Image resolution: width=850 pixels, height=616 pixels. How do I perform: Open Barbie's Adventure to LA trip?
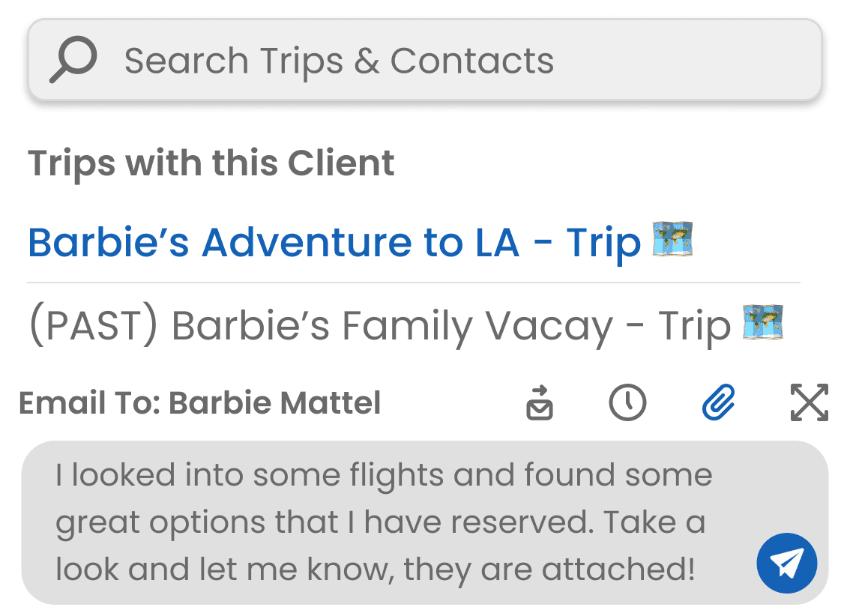(x=334, y=242)
